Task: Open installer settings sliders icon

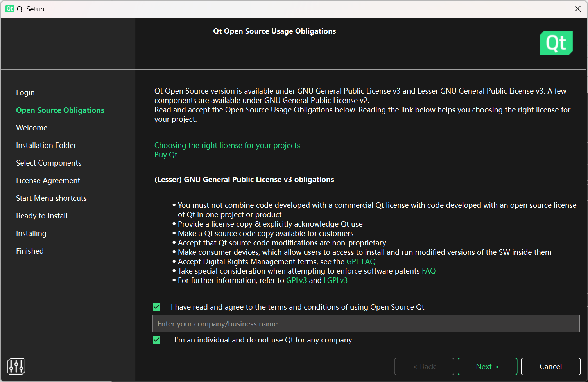Action: pos(16,366)
